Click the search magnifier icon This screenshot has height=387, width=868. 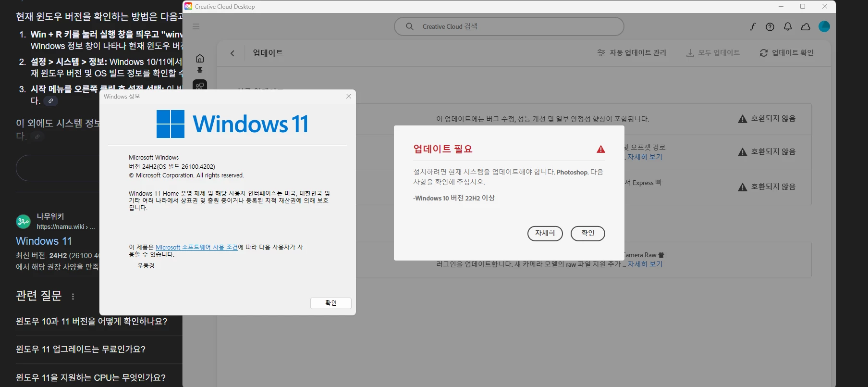410,26
